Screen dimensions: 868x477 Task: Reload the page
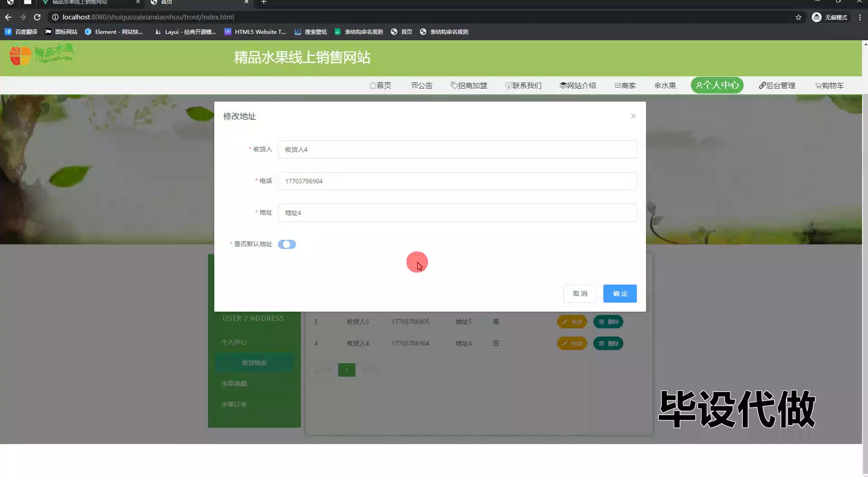tap(38, 17)
